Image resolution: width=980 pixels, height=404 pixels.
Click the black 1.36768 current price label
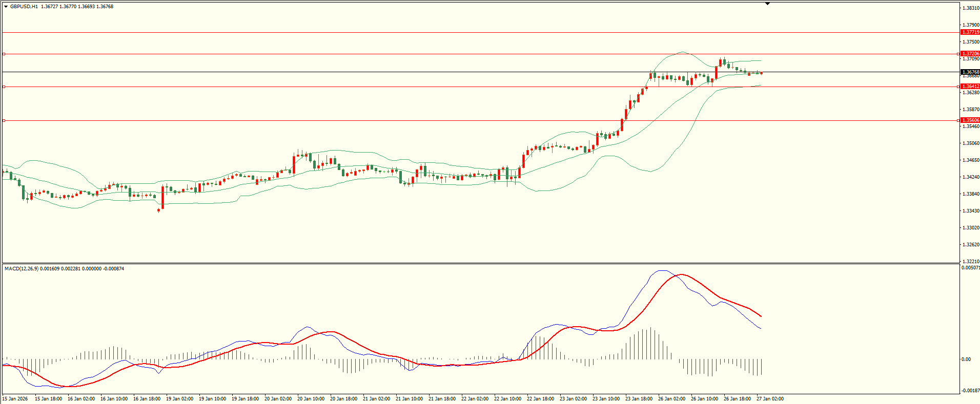click(970, 72)
